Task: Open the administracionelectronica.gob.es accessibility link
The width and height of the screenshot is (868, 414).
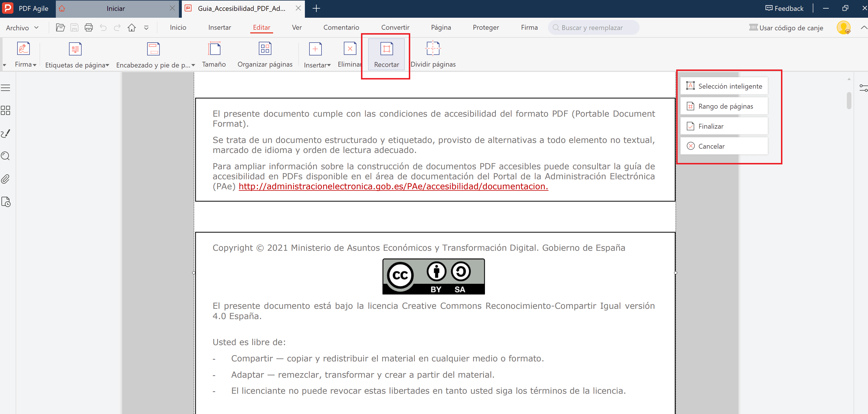Action: point(393,186)
